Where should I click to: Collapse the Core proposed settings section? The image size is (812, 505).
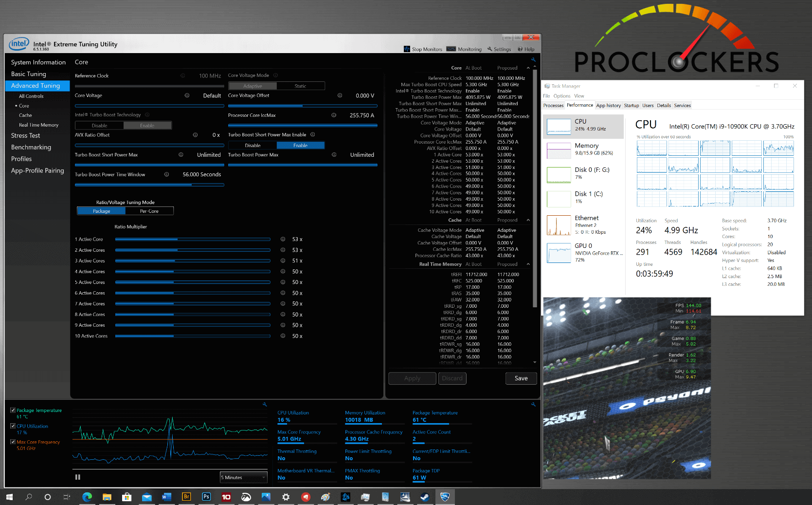pyautogui.click(x=528, y=68)
